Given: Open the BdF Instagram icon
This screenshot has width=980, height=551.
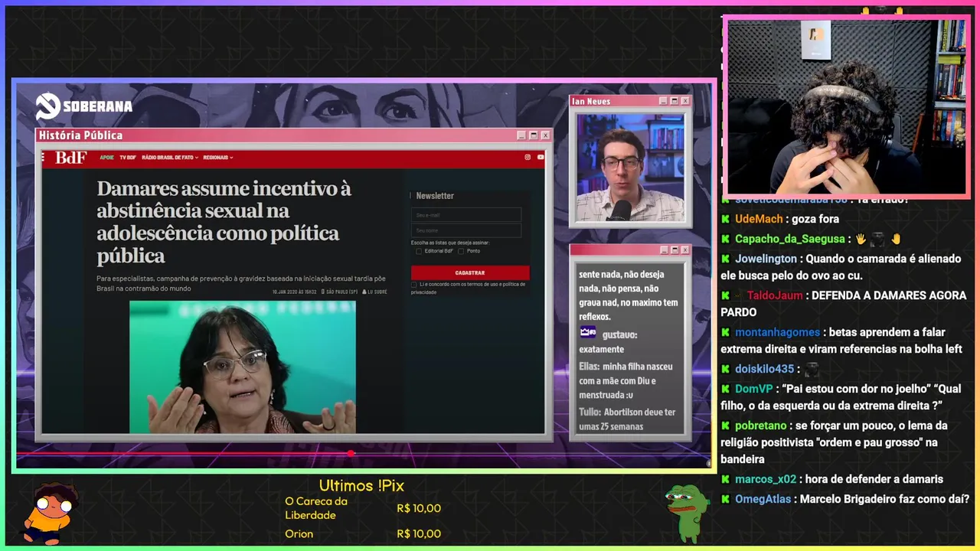Looking at the screenshot, I should pos(528,158).
